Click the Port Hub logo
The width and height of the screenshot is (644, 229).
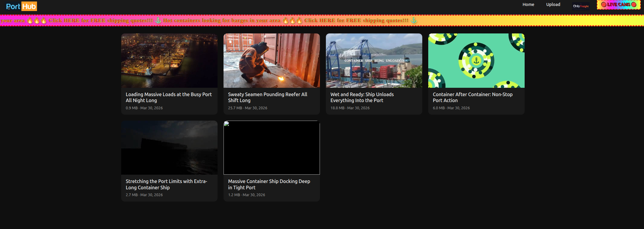click(21, 6)
